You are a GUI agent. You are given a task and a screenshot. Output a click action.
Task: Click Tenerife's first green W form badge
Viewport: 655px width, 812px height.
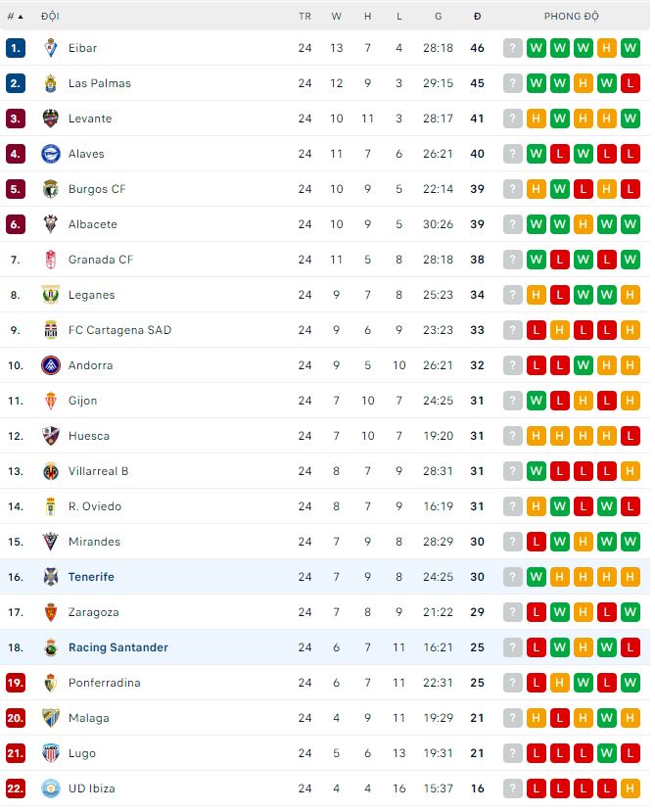pos(537,577)
